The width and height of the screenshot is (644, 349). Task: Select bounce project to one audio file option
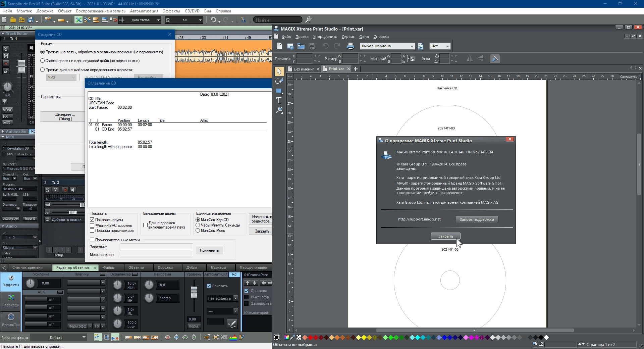(43, 61)
